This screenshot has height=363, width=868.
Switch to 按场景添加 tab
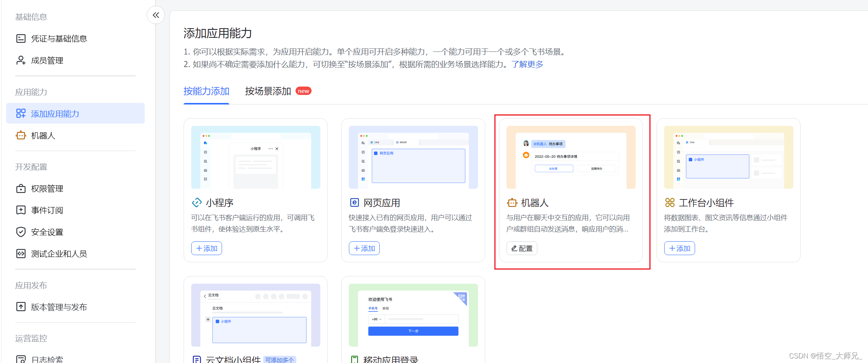click(x=268, y=91)
